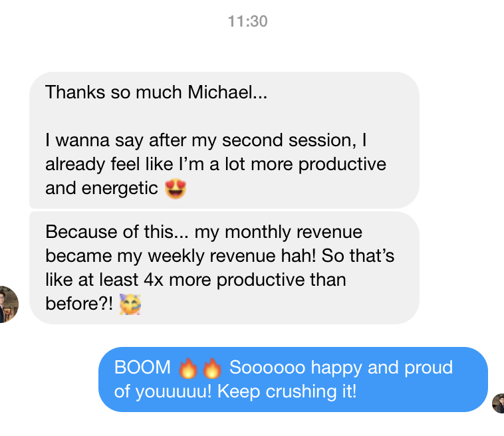Click the small read-receipt avatar at right

click(x=498, y=403)
